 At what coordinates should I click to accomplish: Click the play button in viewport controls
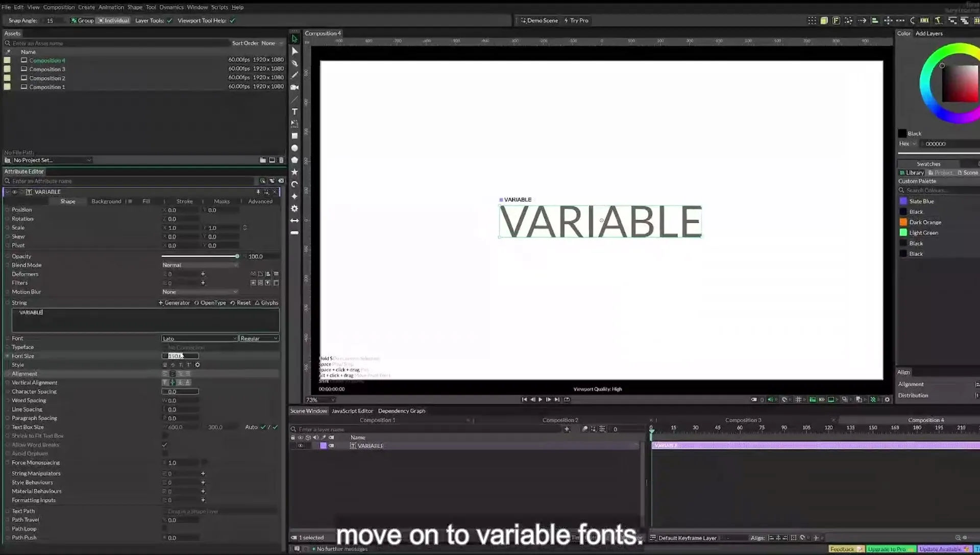click(x=540, y=399)
